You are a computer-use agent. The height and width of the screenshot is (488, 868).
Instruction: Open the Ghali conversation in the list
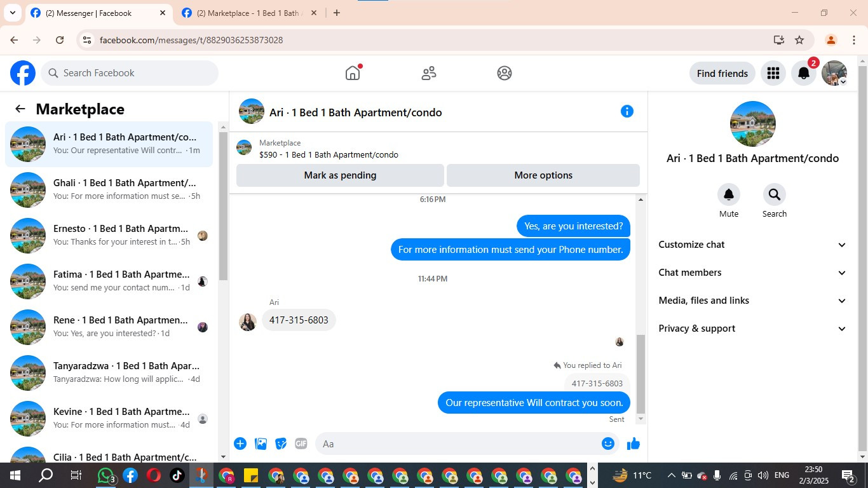point(109,190)
